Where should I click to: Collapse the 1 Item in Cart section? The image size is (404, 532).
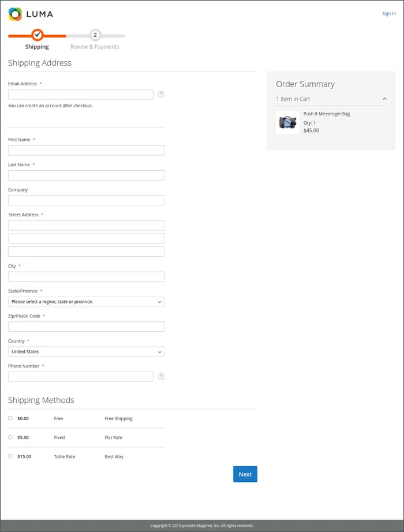[385, 99]
